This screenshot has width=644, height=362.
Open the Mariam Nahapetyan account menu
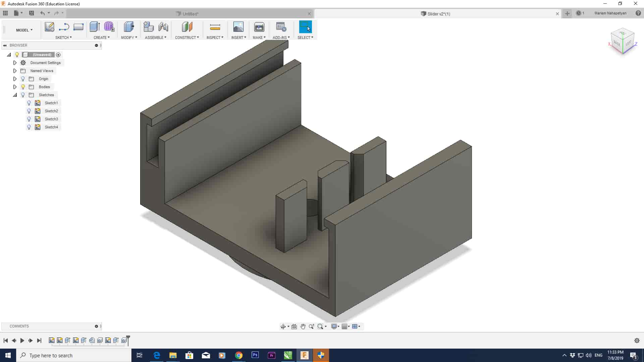[x=610, y=13]
